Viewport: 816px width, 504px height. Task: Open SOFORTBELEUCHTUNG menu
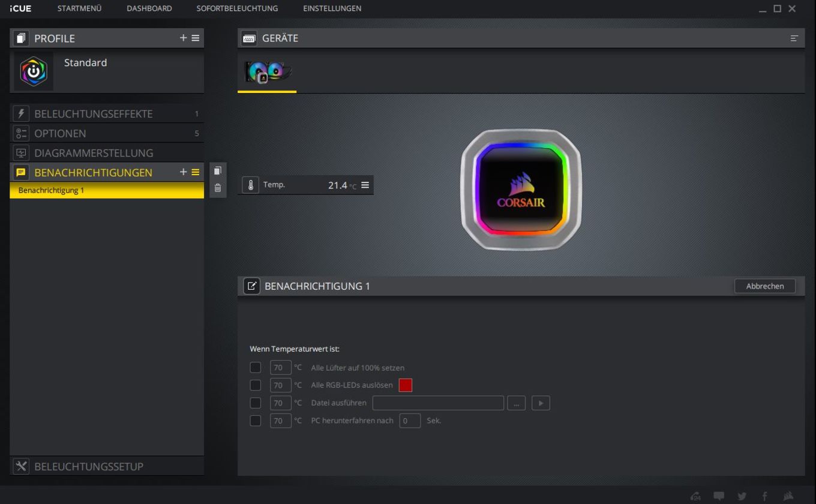coord(237,8)
